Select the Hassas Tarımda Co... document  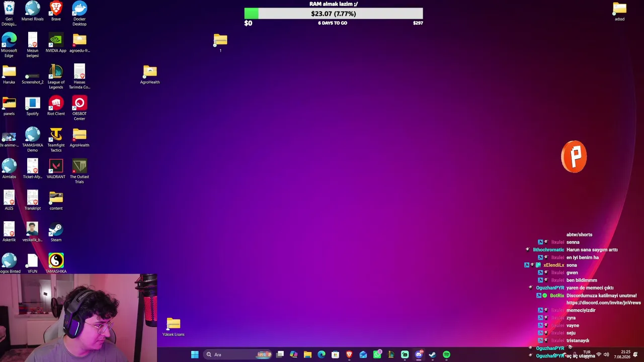79,77
